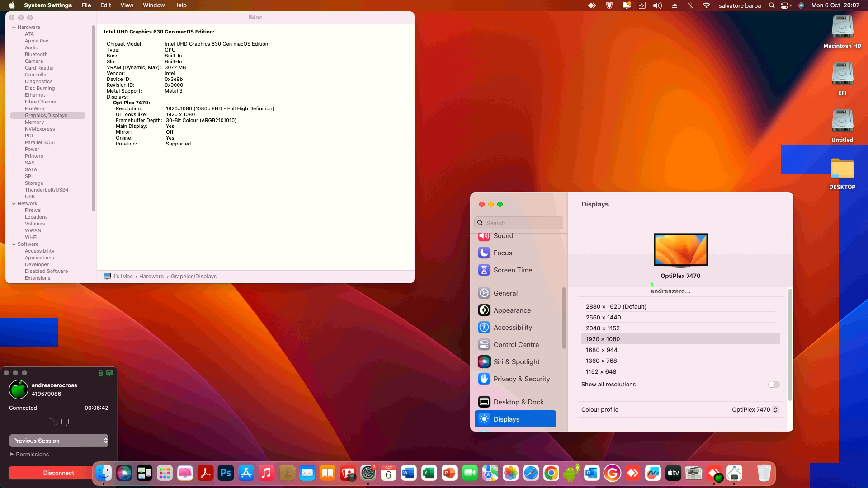Open the Photos app from the Dock
The image size is (868, 488).
pos(510,473)
